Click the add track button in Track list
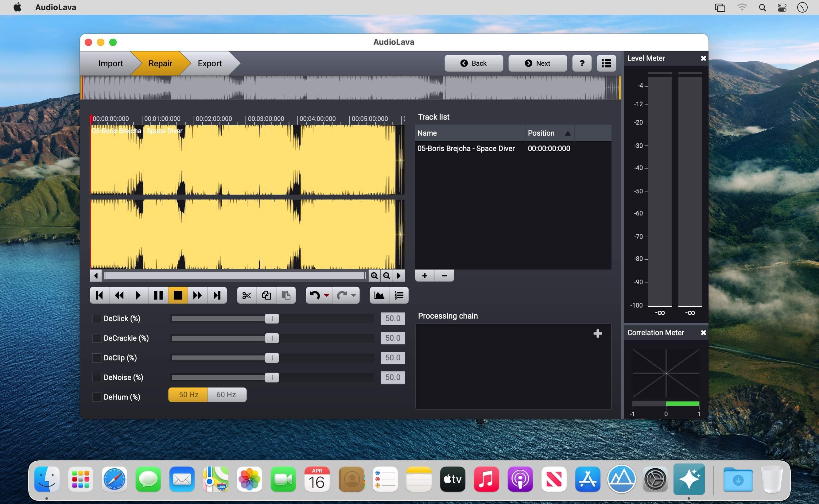The width and height of the screenshot is (819, 504). pos(425,275)
